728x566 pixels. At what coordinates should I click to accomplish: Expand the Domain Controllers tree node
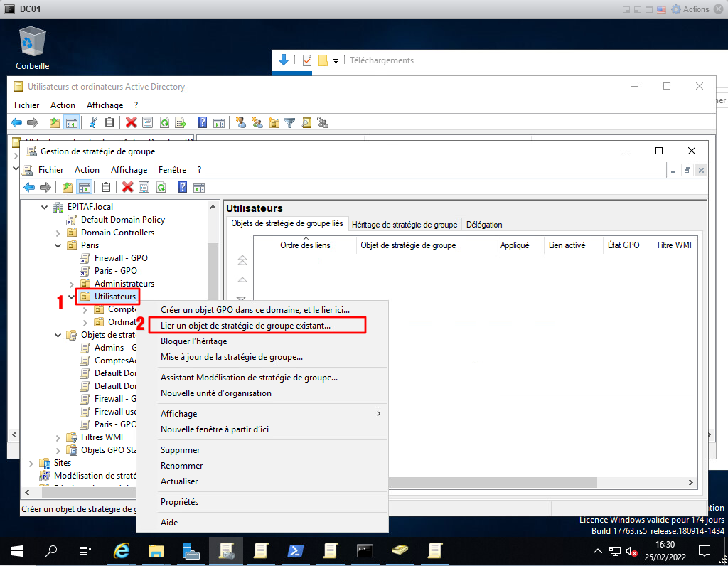58,233
